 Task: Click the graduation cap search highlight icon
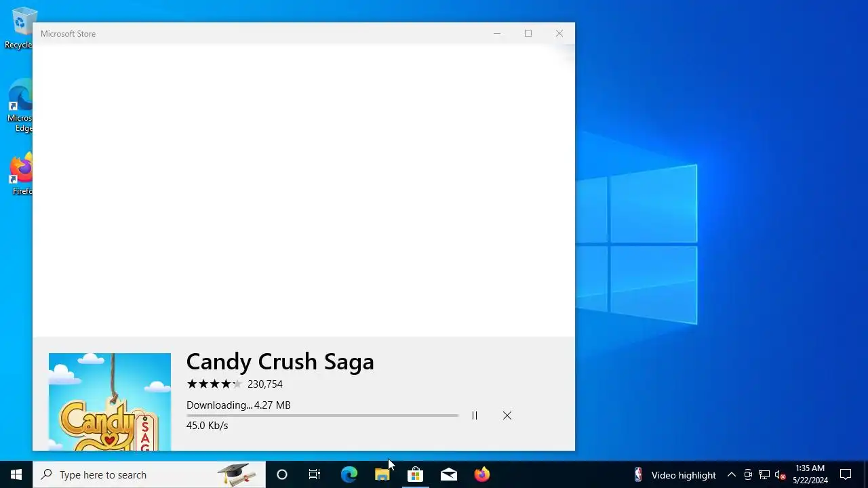click(237, 474)
